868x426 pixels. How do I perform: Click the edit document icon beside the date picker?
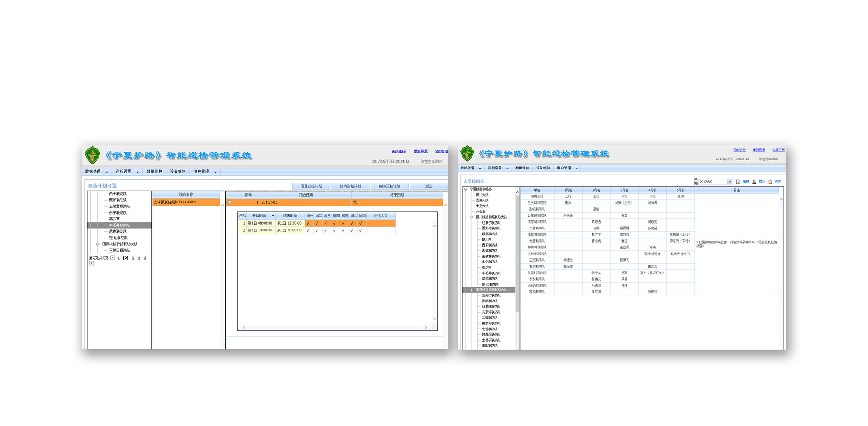[x=738, y=182]
